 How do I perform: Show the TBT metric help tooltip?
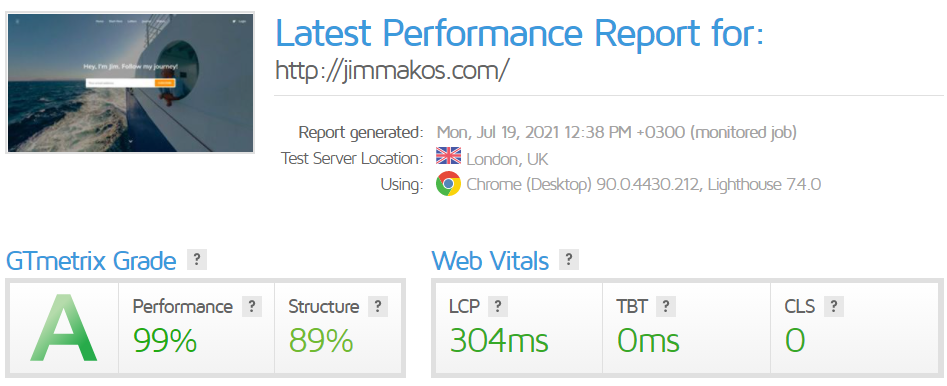click(666, 306)
